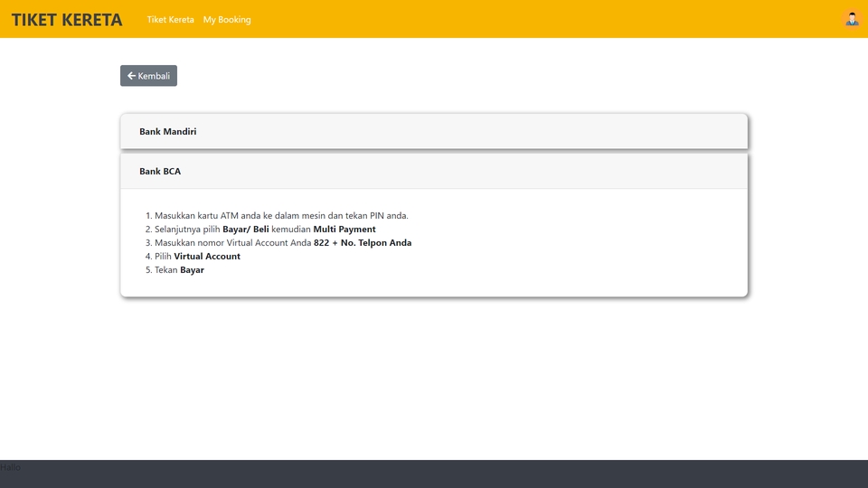Screen dimensions: 868x488
Task: Click the Kembali back button
Action: 148,76
